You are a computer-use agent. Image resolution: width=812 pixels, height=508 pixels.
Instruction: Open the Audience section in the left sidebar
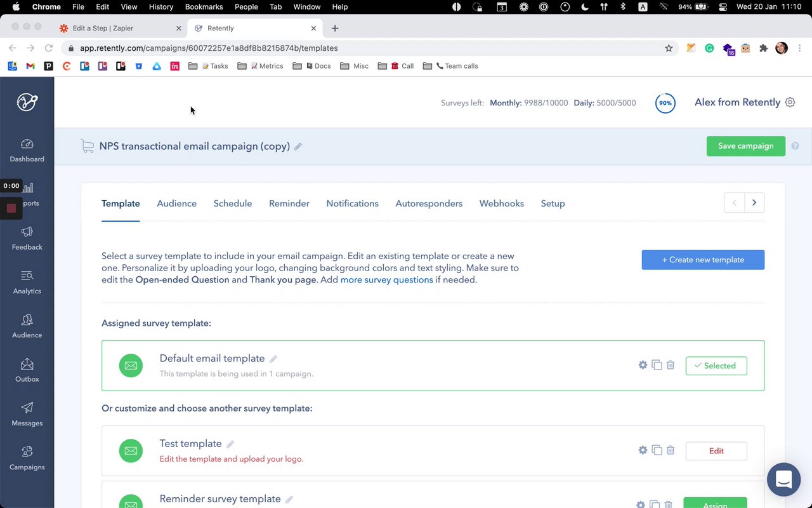27,326
